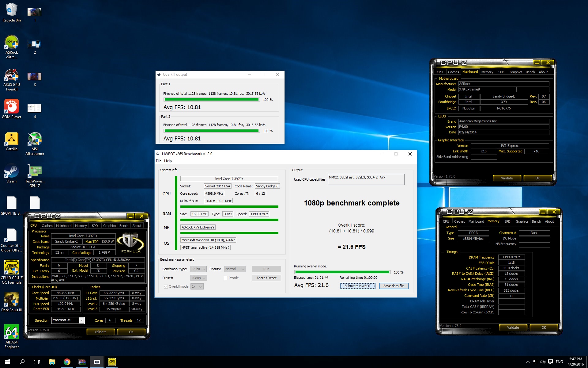
Task: Launch Google Chrome from taskbar
Action: coord(67,362)
